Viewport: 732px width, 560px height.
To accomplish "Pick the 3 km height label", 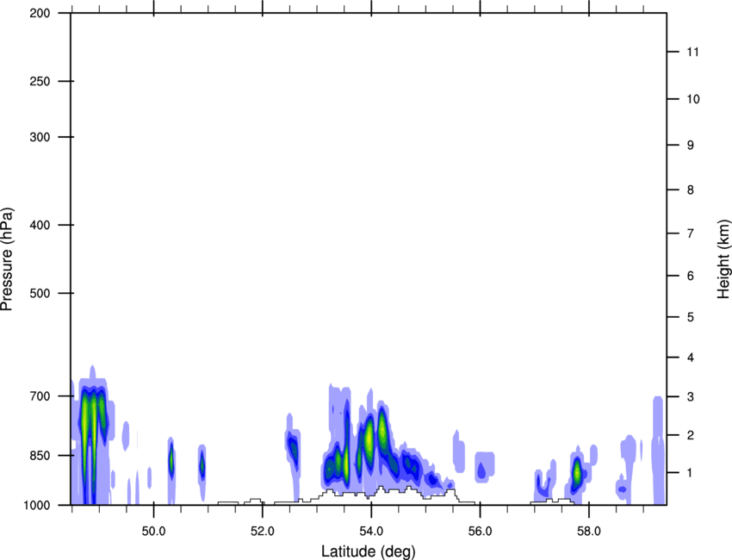I will [x=691, y=397].
